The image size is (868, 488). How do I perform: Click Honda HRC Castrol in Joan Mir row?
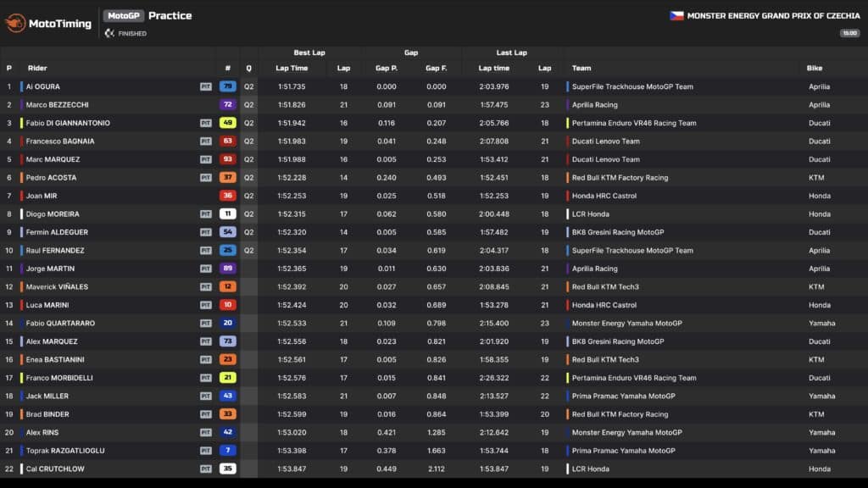point(604,196)
